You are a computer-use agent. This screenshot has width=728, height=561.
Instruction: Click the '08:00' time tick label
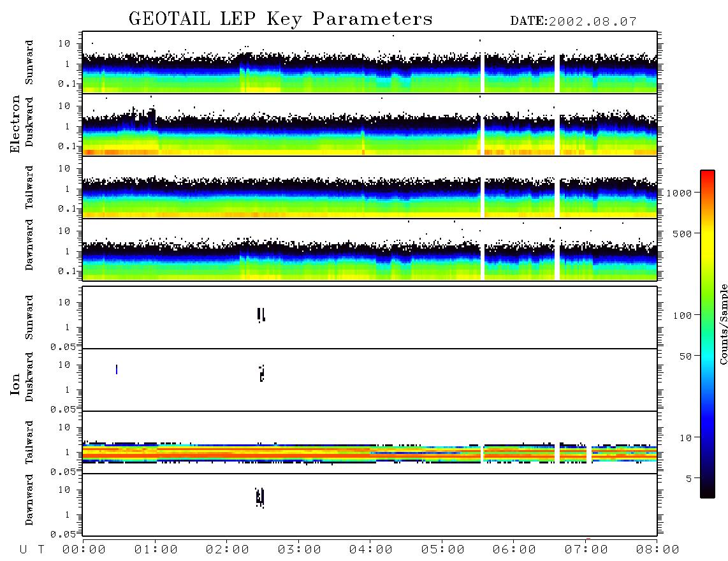pyautogui.click(x=657, y=550)
